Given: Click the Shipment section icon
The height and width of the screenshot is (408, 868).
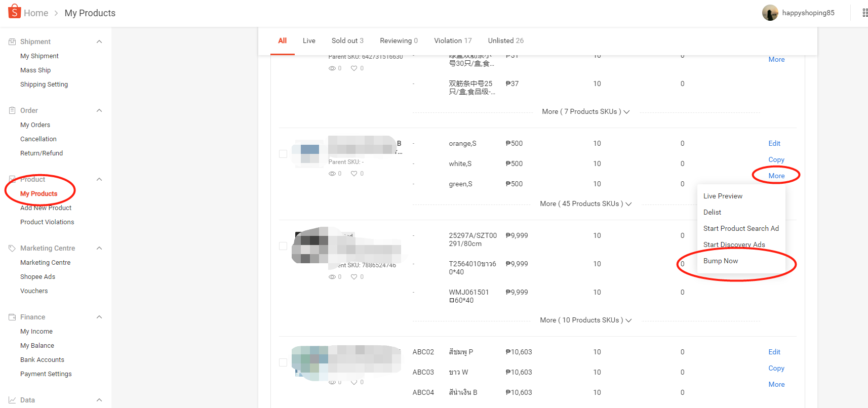Looking at the screenshot, I should coord(12,42).
